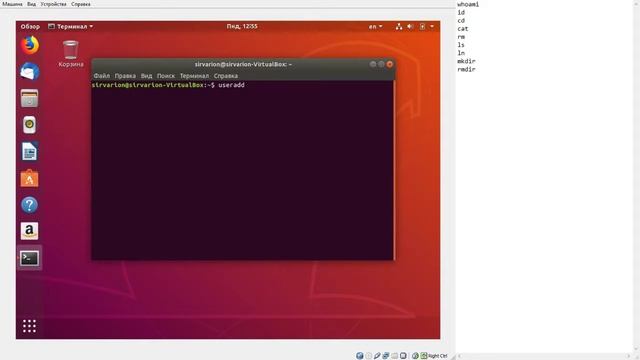Screen dimensions: 640x360
Task: Click VirtualBox recording status icon
Action: [x=415, y=356]
